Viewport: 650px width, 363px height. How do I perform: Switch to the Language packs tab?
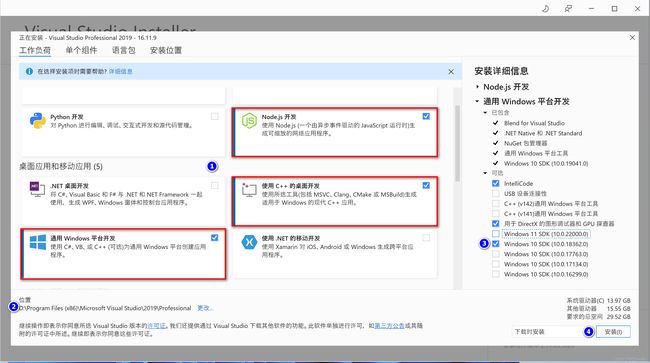point(124,50)
